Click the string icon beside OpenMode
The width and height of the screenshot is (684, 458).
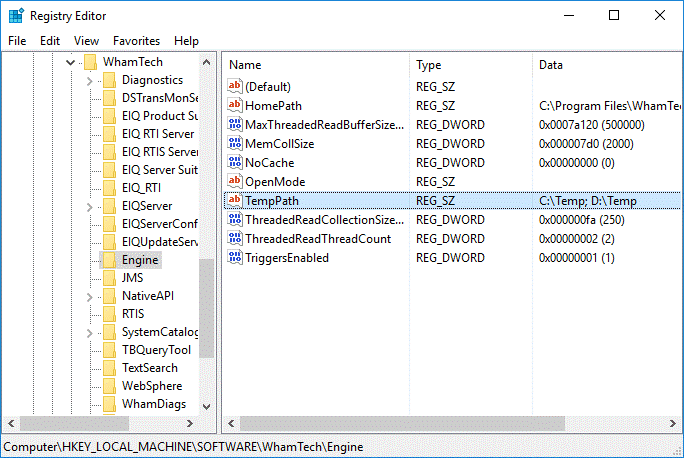point(235,181)
